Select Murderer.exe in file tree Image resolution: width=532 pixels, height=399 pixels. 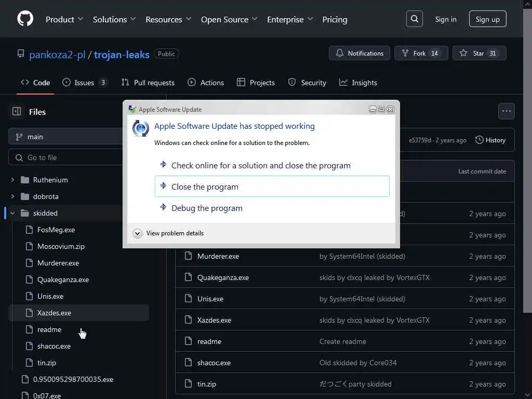point(58,263)
